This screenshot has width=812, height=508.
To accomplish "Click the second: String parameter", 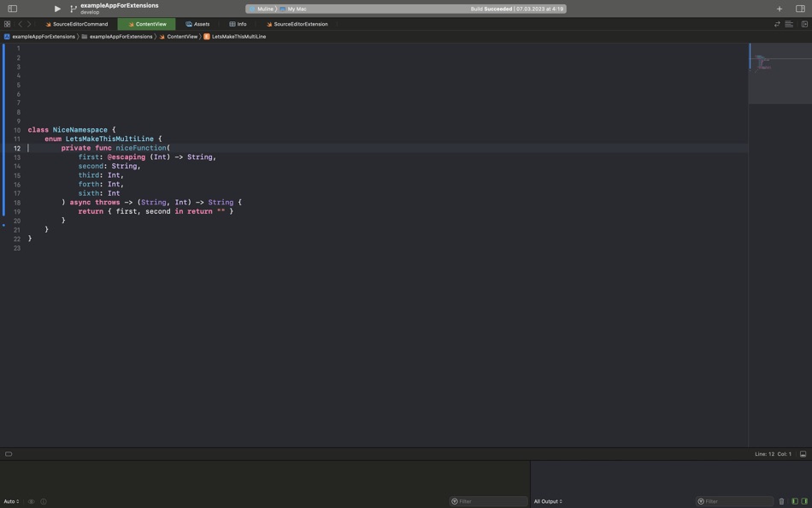I will pyautogui.click(x=109, y=167).
